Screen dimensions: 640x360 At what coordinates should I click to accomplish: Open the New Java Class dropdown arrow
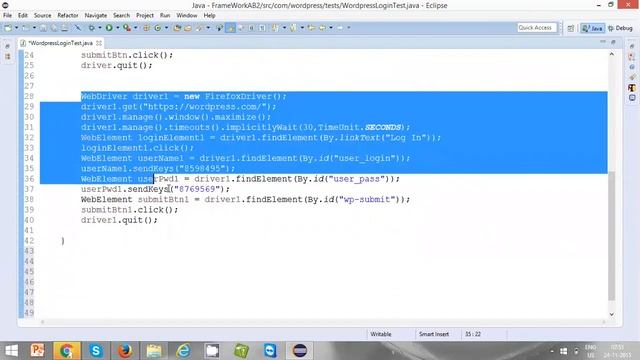coord(167,28)
